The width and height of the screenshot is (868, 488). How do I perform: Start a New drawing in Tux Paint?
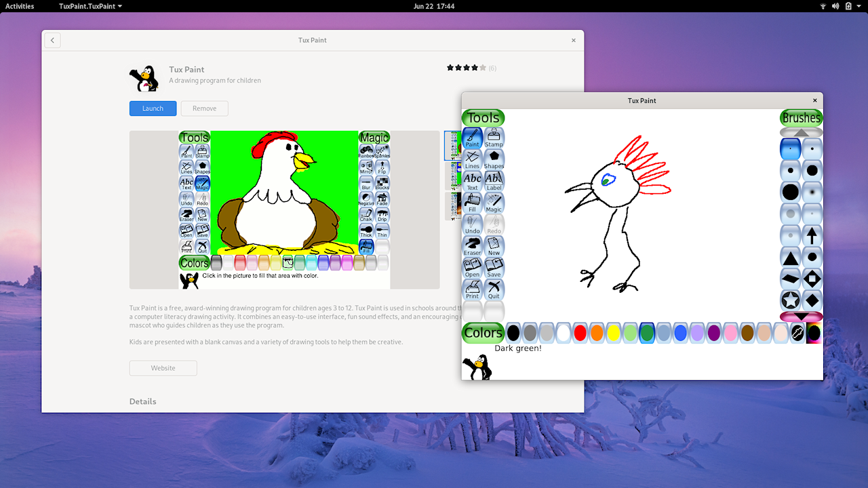(494, 246)
